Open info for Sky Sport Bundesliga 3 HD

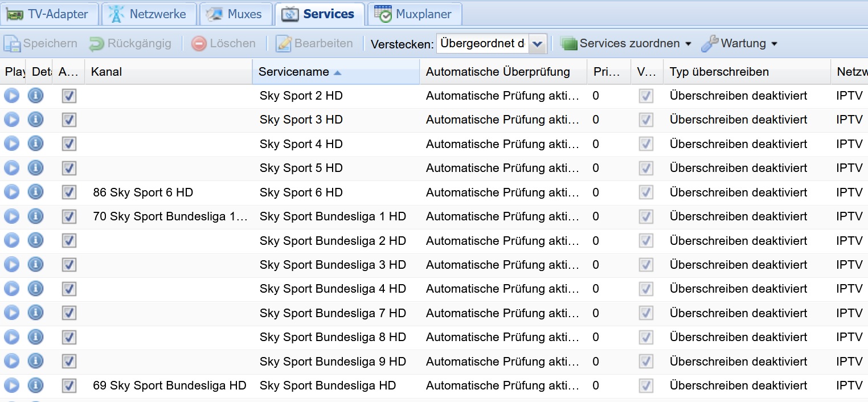pyautogui.click(x=35, y=265)
